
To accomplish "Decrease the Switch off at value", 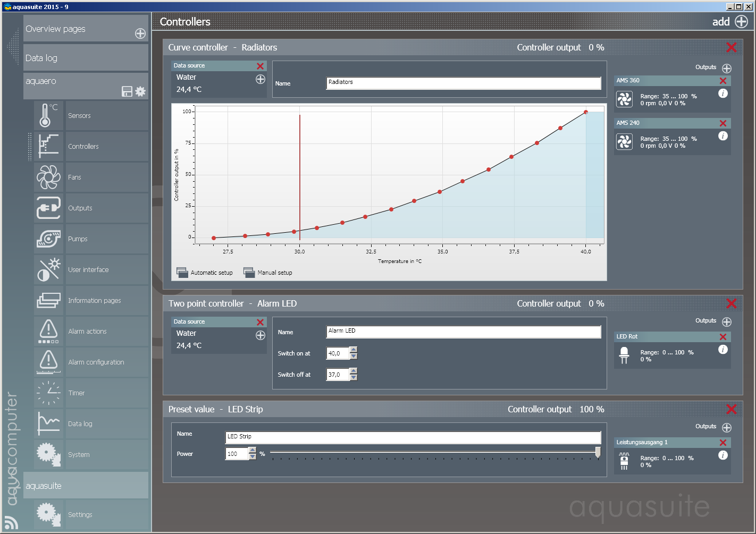I will 354,378.
